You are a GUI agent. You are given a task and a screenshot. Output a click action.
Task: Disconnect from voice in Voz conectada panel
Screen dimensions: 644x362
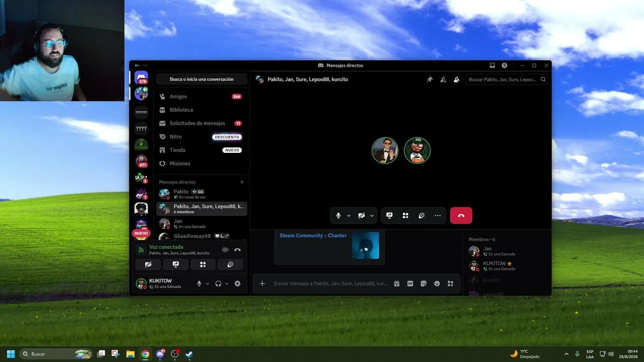point(237,249)
